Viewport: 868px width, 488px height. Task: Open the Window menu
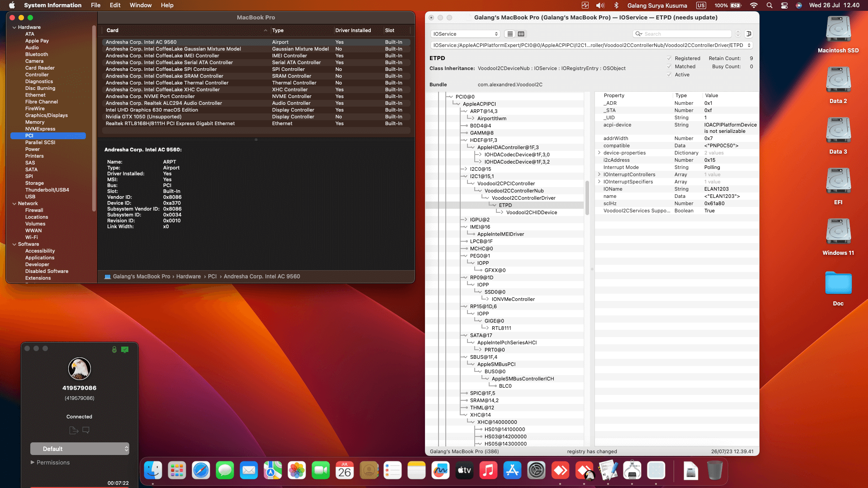(141, 5)
